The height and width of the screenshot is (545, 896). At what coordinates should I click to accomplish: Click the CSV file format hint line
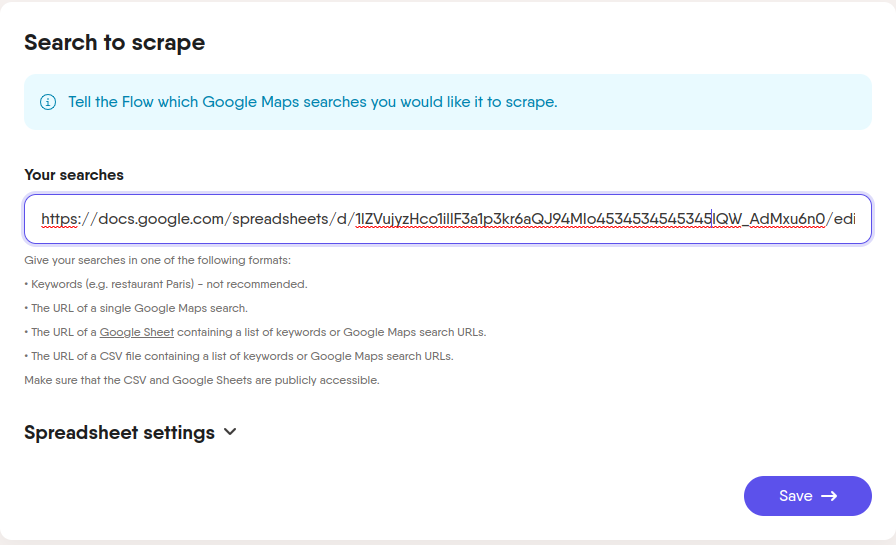point(239,356)
